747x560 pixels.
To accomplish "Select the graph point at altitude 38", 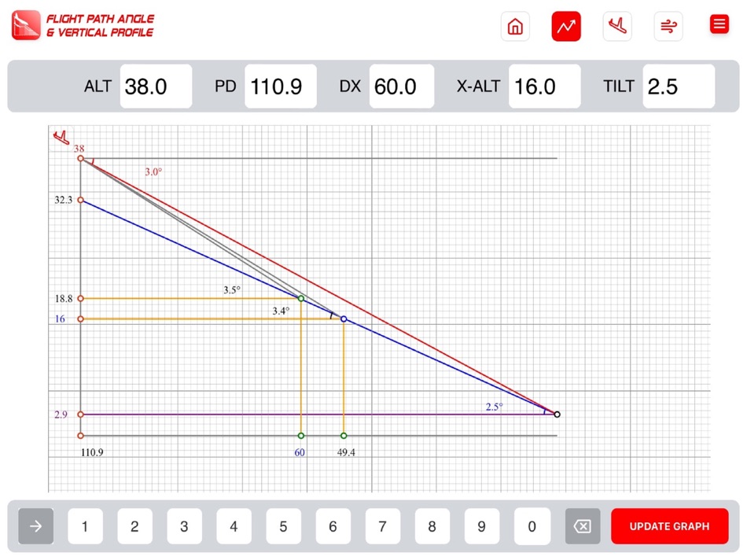I will click(80, 158).
